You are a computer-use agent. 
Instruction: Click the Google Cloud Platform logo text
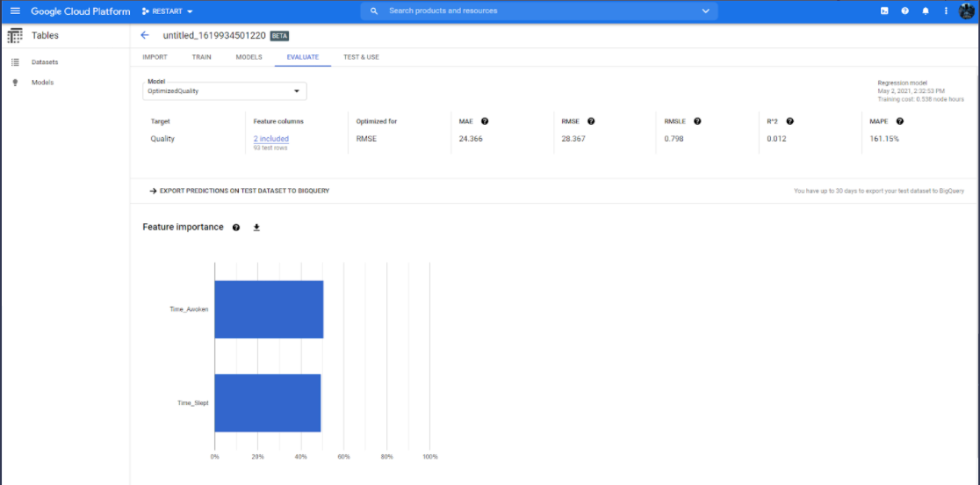click(81, 11)
